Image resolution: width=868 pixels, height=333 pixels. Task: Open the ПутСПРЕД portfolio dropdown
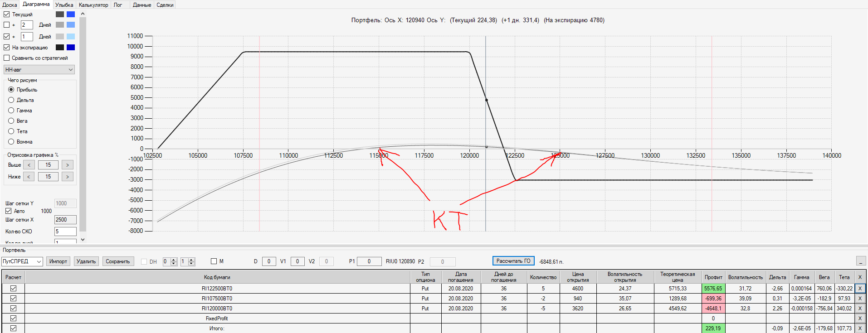[22, 261]
